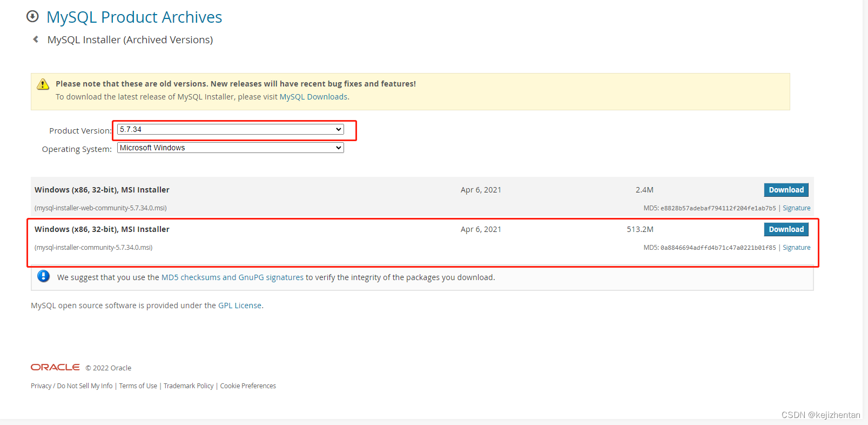Viewport: 868px width, 425px height.
Task: Click the 2.4M file size
Action: tap(644, 190)
